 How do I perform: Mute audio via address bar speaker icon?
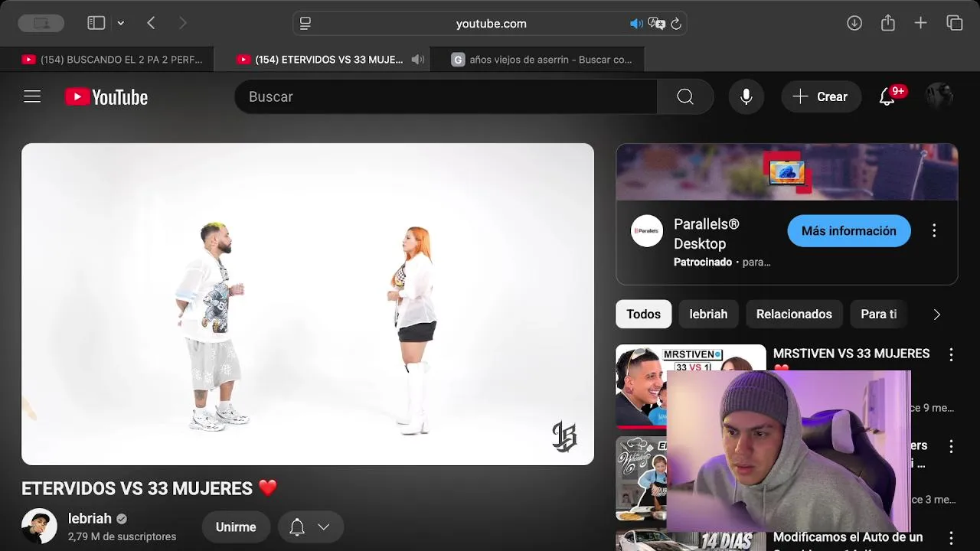click(x=635, y=24)
